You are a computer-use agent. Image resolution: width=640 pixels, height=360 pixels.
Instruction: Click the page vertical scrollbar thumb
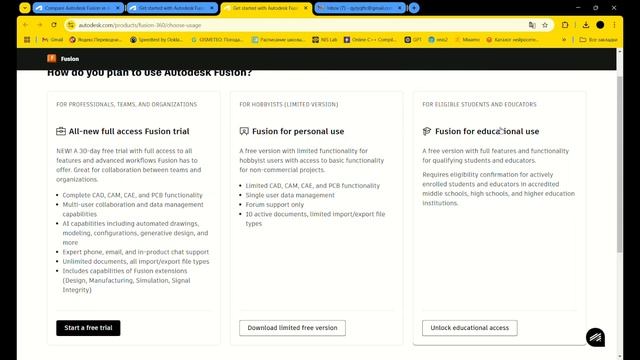point(620,163)
